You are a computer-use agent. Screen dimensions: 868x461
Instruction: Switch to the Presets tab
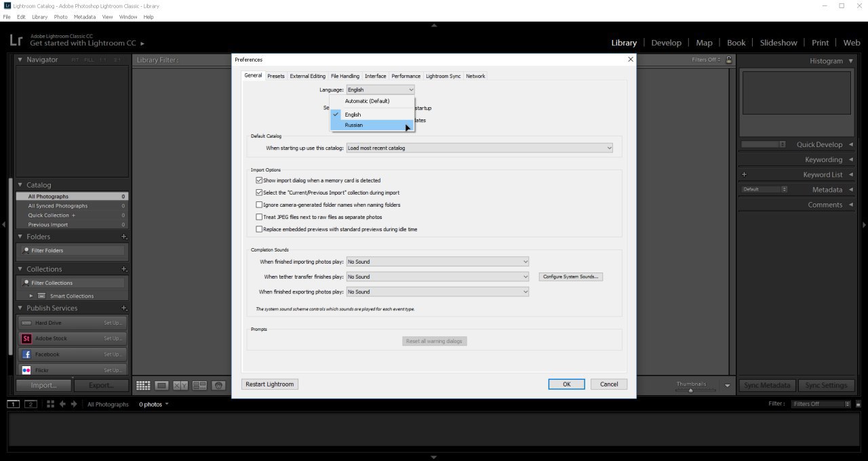tap(276, 76)
